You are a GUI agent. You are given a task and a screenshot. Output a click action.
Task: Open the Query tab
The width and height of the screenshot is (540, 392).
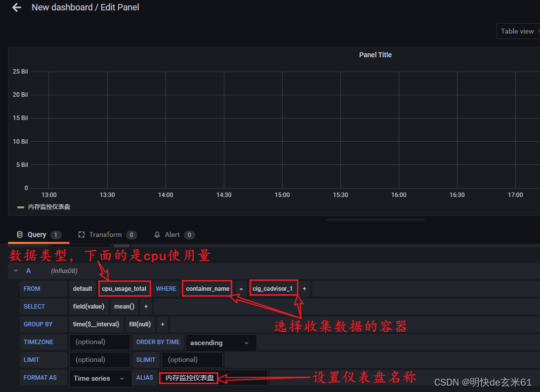pyautogui.click(x=39, y=235)
